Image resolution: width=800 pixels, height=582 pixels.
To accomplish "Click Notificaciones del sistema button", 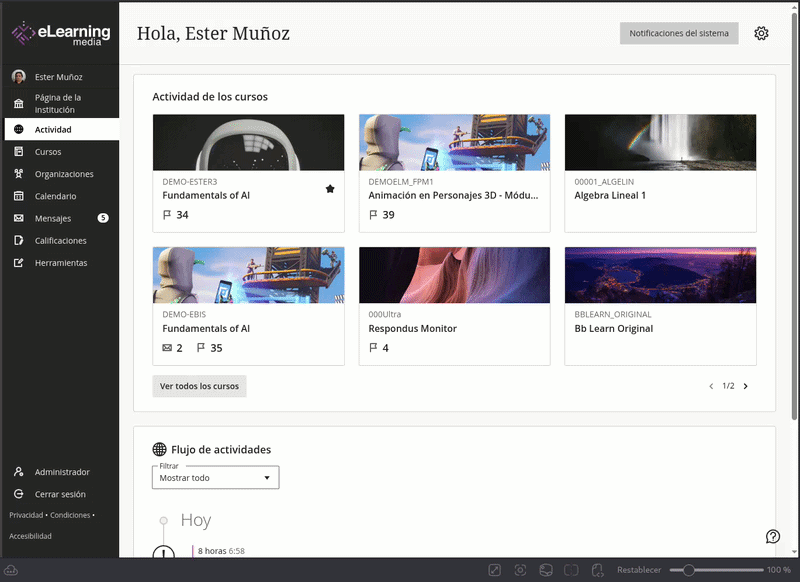I will pyautogui.click(x=679, y=33).
